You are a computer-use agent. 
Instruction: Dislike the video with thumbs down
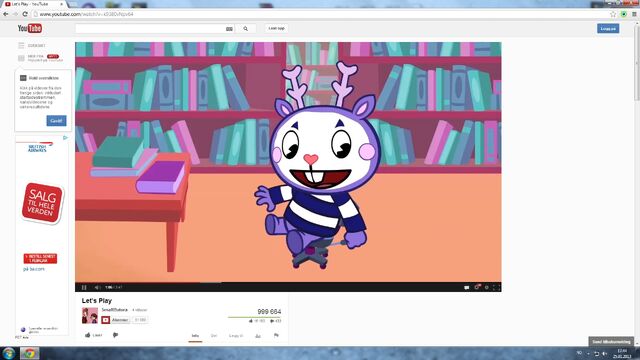pyautogui.click(x=116, y=335)
